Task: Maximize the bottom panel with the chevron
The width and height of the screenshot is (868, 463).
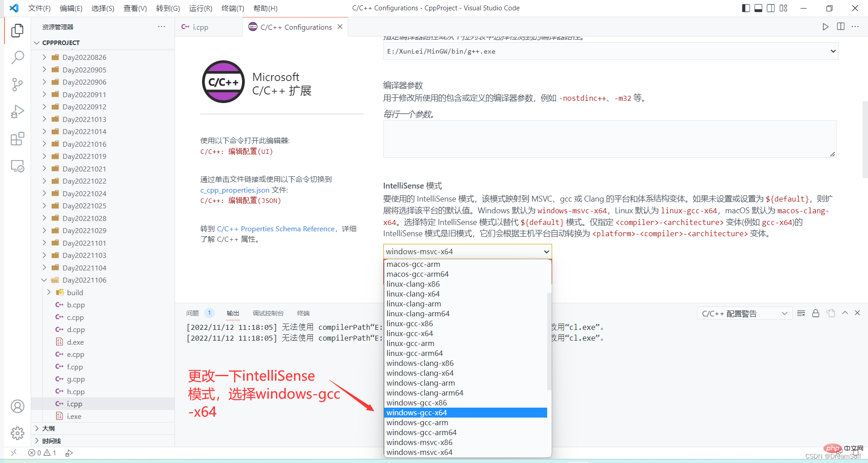Action: (x=845, y=313)
